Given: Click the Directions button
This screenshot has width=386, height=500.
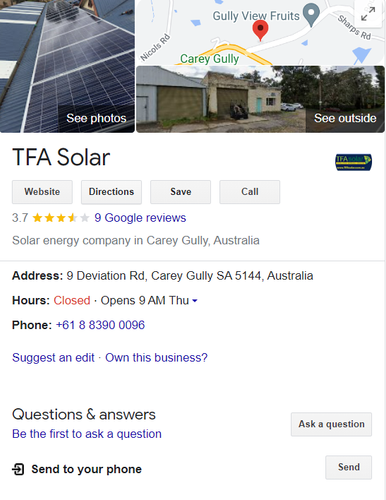Looking at the screenshot, I should 111,192.
